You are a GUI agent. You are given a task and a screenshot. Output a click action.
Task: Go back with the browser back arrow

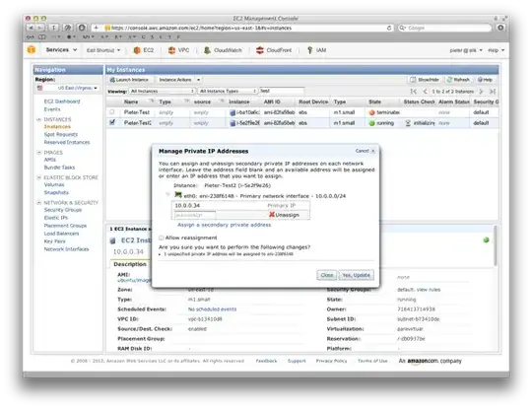(31, 28)
